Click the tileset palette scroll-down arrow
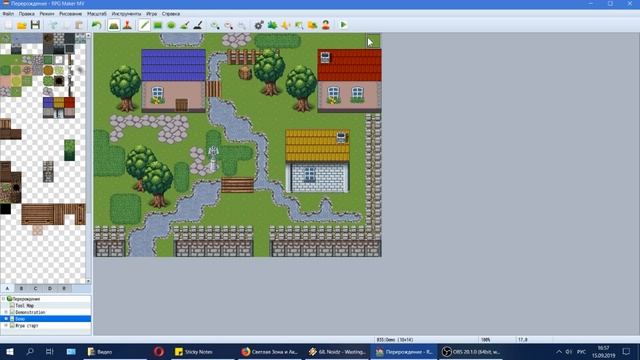Viewport: 640px width, 360px height. pos(88,281)
